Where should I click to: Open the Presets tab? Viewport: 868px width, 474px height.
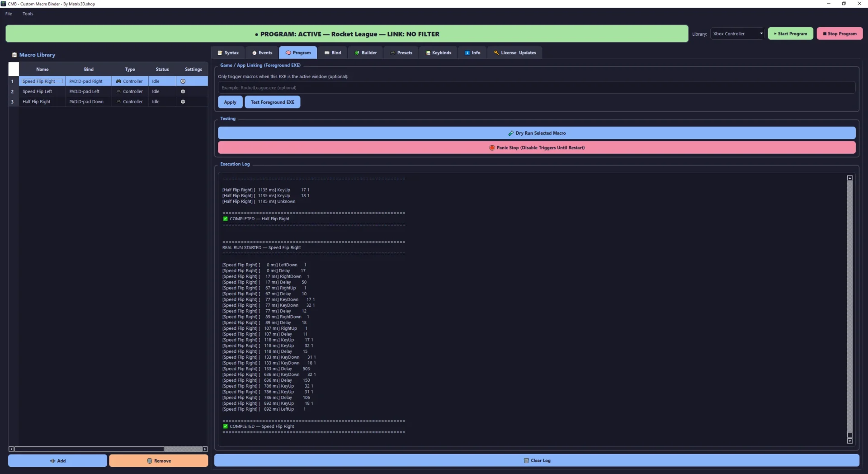click(401, 52)
